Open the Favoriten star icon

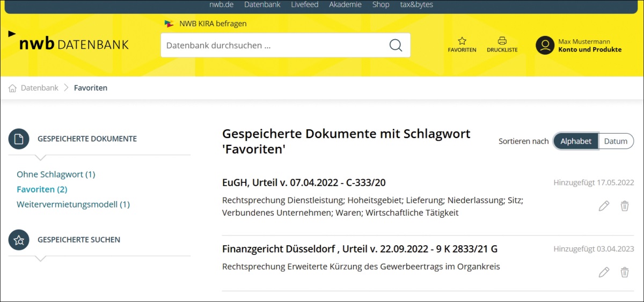pyautogui.click(x=462, y=41)
